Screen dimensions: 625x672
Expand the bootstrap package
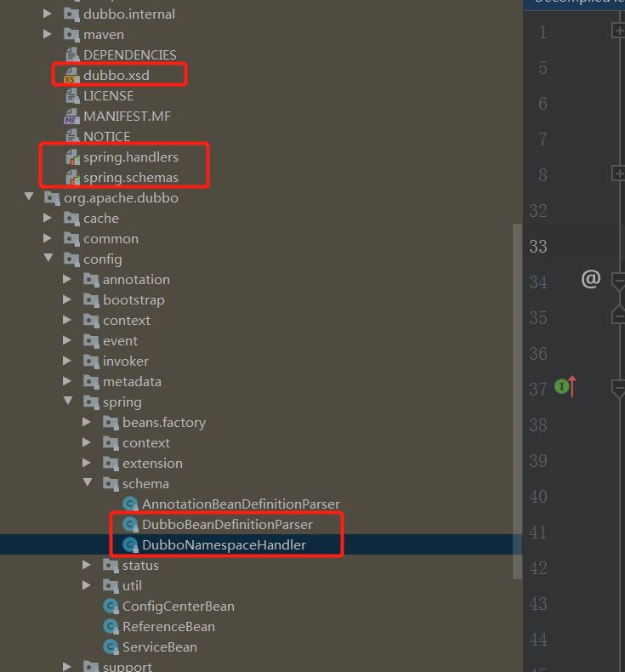tap(67, 299)
